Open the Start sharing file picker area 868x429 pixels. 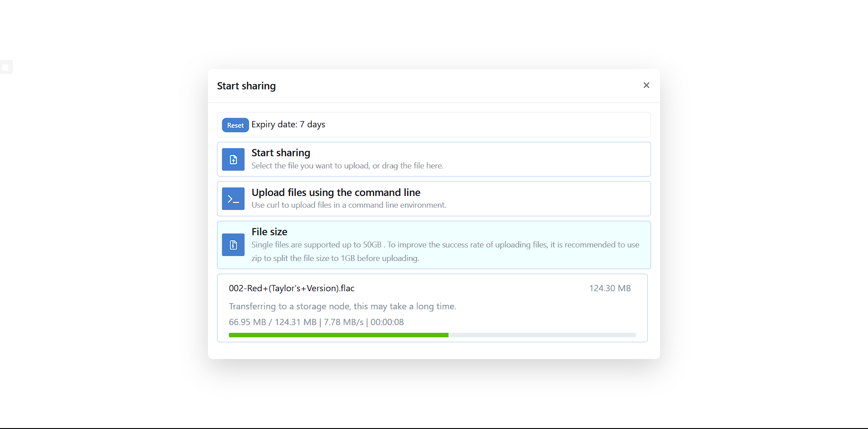pyautogui.click(x=434, y=159)
